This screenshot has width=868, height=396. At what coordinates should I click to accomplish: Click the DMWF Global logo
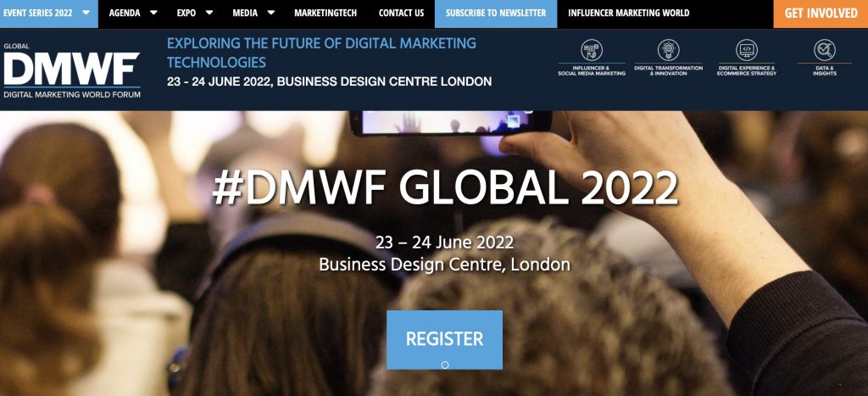pos(71,70)
